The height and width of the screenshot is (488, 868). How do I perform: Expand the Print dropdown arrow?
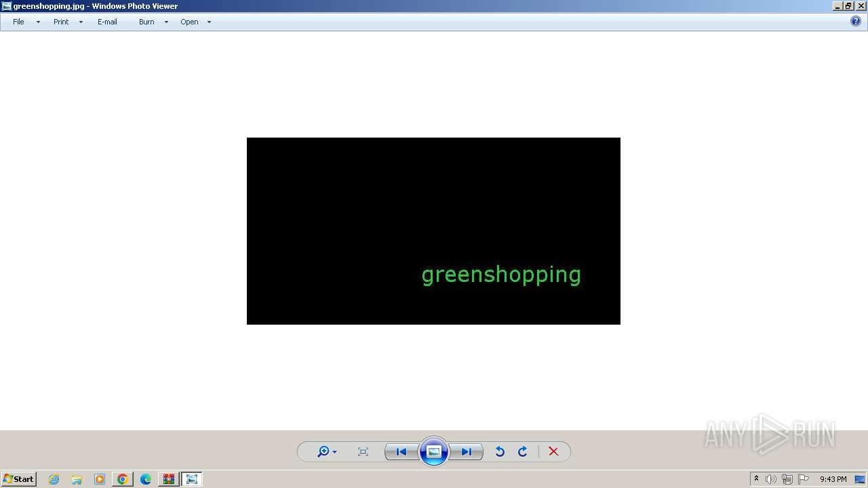pos(81,22)
